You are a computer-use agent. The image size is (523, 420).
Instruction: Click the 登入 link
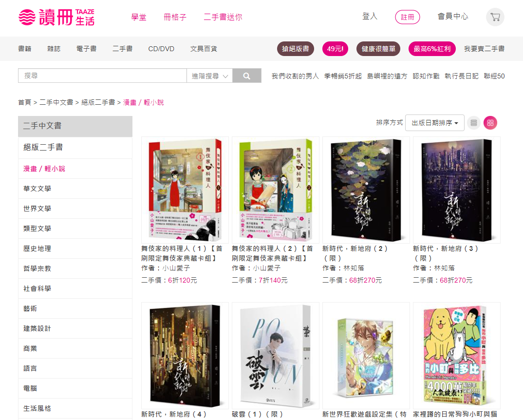click(370, 17)
